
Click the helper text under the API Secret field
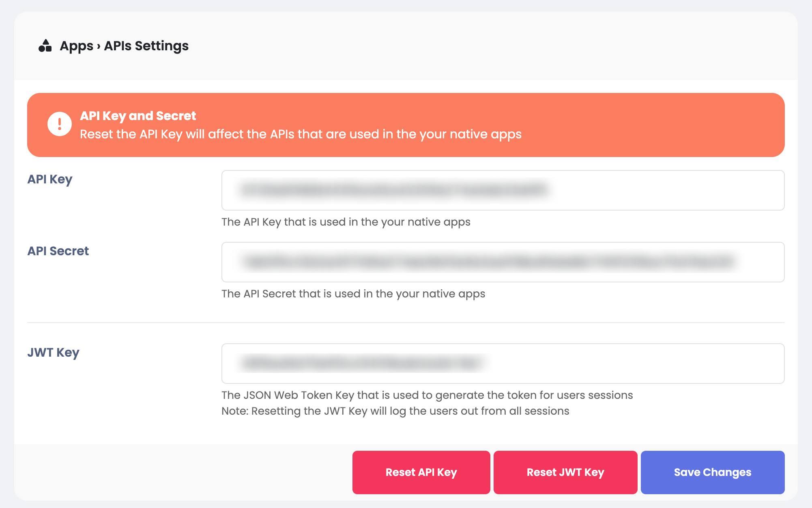tap(353, 294)
